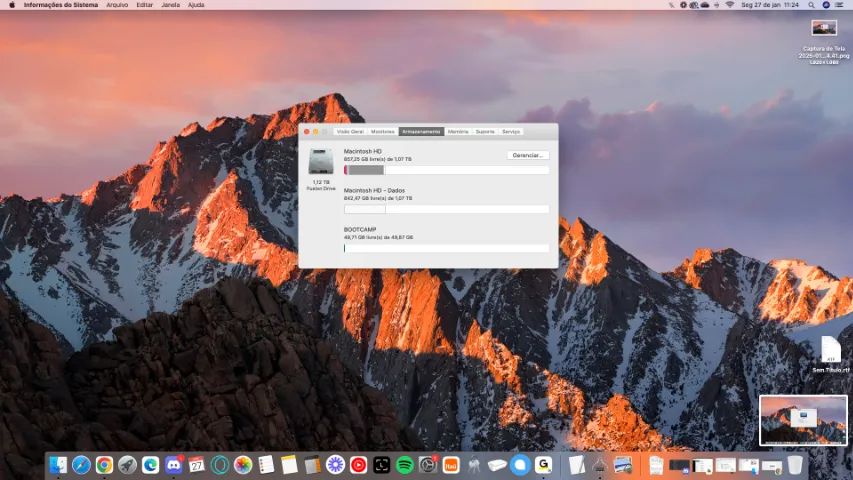Select Captura de Tela file on desktop
This screenshot has width=853, height=480.
[824, 42]
